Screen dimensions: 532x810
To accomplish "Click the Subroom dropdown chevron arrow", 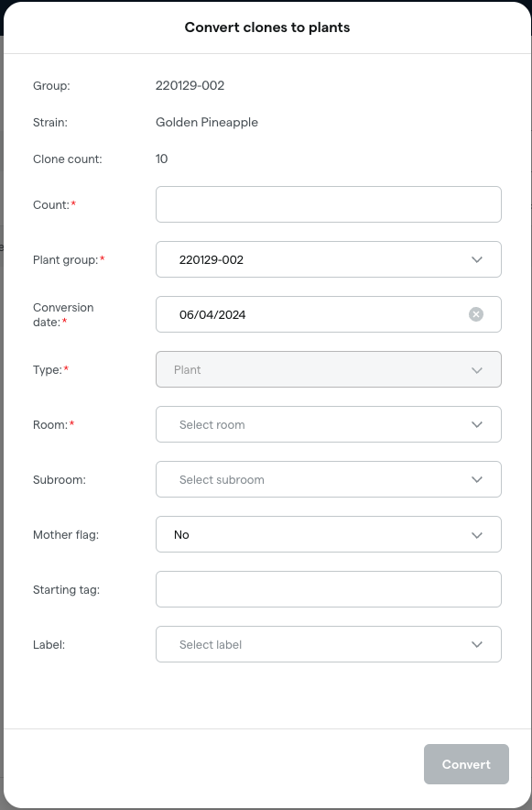I will tap(476, 479).
